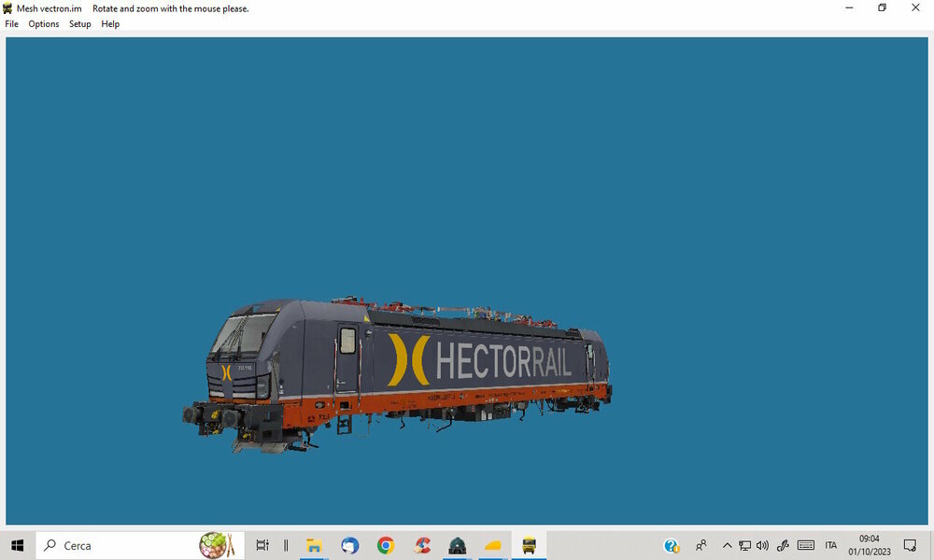Open the People icon in system tray
The height and width of the screenshot is (560, 934).
tap(701, 545)
